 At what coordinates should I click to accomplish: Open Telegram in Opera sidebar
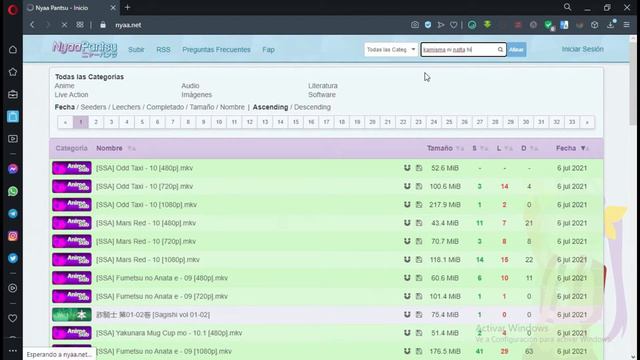[x=13, y=213]
